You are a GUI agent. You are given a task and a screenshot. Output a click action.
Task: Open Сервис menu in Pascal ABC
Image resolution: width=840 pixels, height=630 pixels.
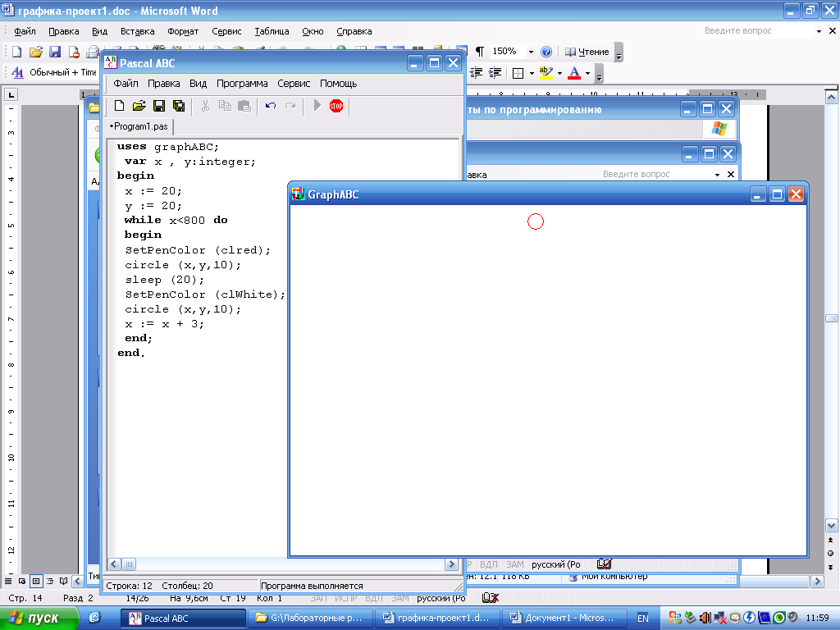294,84
